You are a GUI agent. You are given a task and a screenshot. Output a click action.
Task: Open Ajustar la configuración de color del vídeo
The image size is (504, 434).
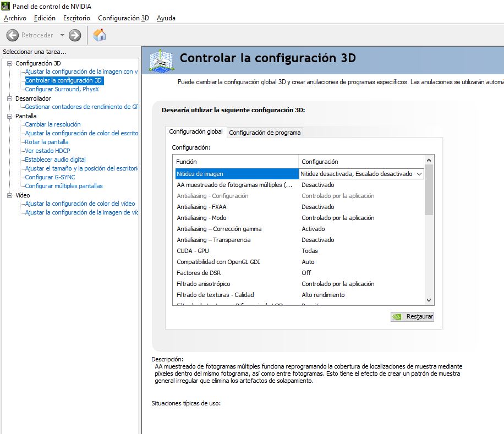point(80,204)
